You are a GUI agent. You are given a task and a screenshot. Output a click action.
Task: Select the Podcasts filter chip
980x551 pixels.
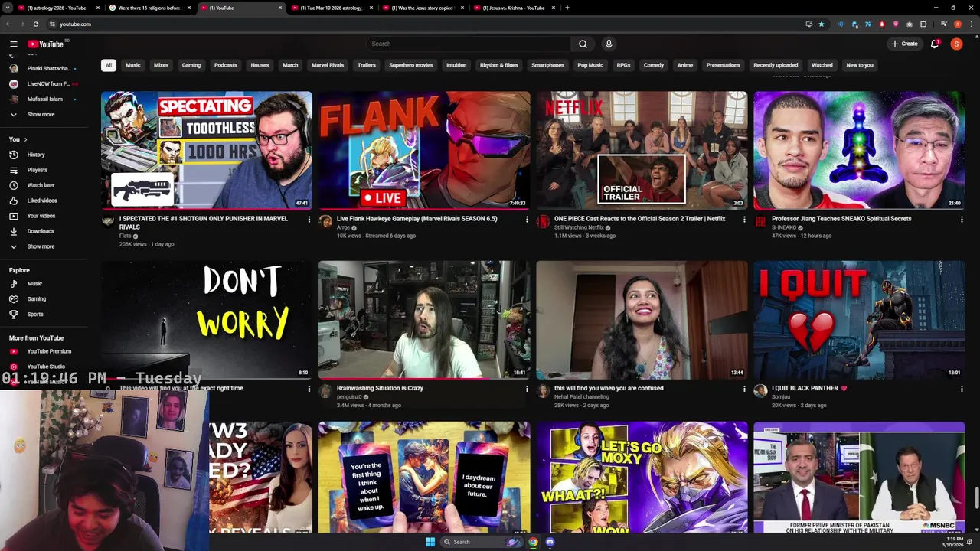[226, 65]
